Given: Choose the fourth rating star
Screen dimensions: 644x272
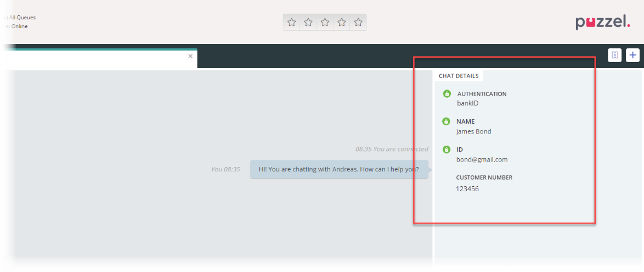Looking at the screenshot, I should tap(342, 22).
